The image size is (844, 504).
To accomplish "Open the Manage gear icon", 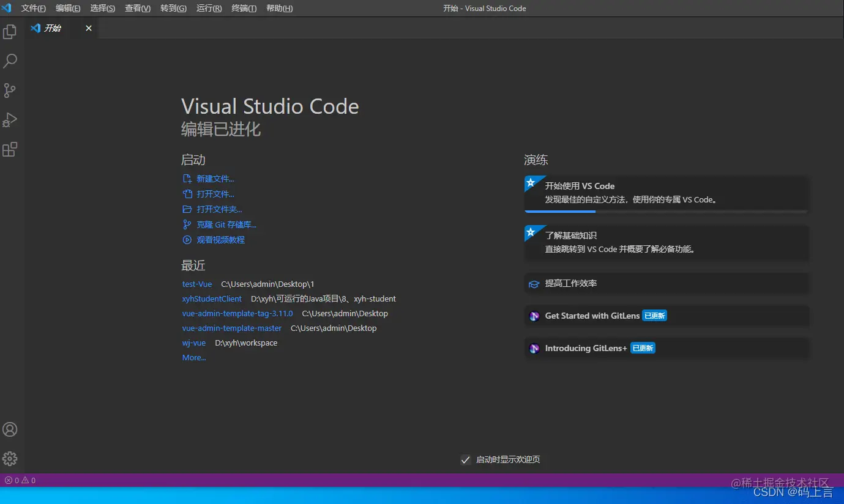I will (x=10, y=459).
